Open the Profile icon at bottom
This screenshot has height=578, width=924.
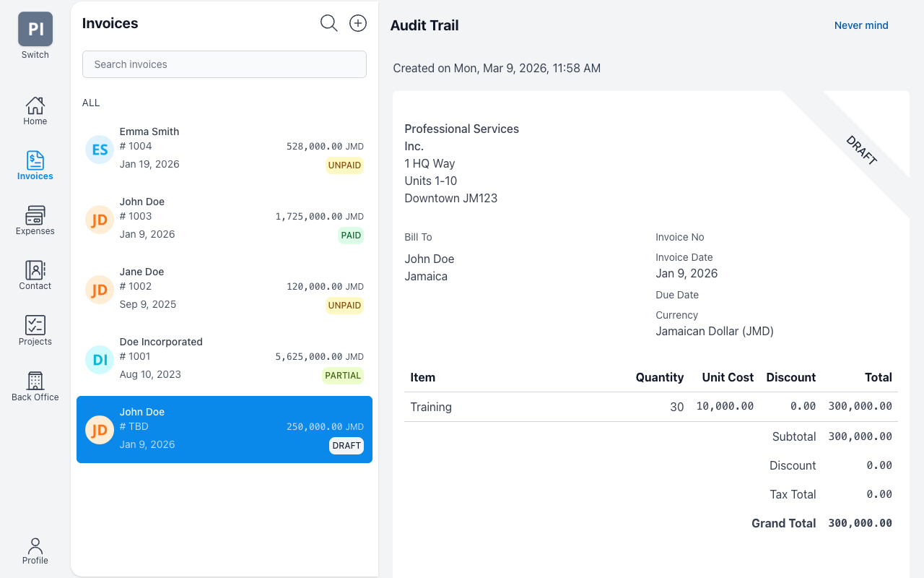[35, 551]
